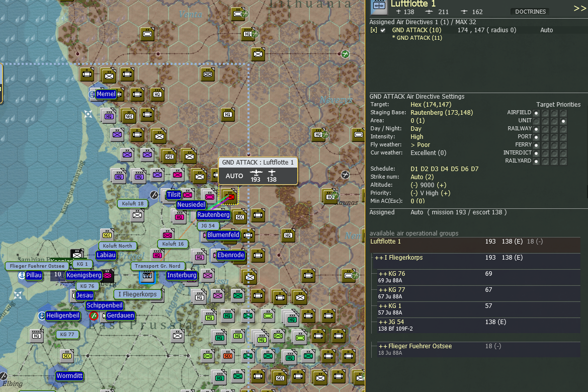Click the >> arrows at panel top right
The image size is (588, 392).
point(579,8)
